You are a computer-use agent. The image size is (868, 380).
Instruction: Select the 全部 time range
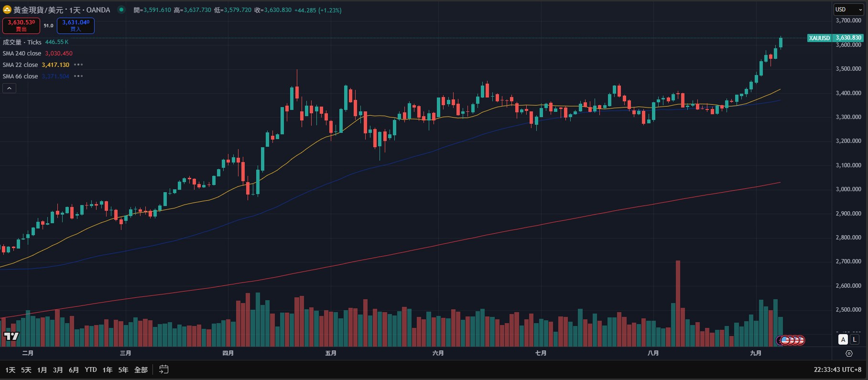pyautogui.click(x=141, y=370)
